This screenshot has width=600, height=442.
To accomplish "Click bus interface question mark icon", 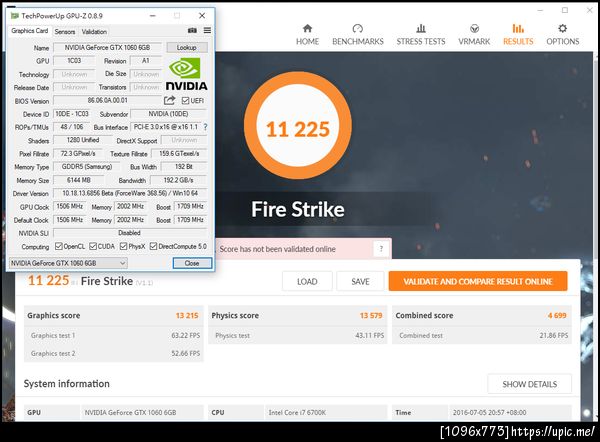I will [x=205, y=127].
